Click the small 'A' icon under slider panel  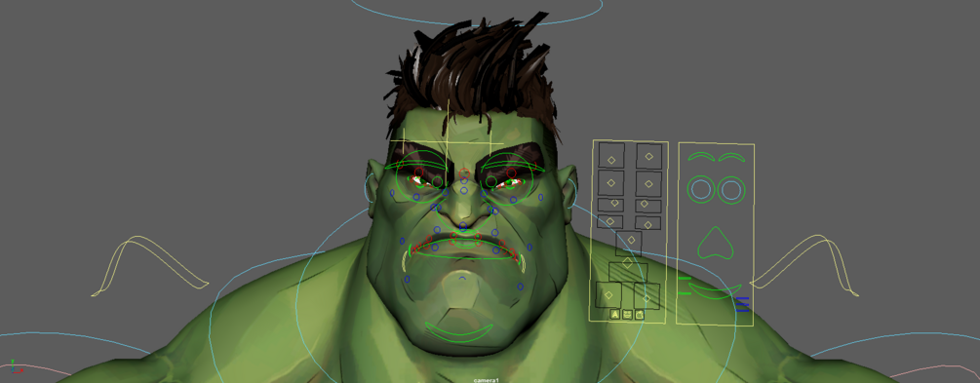pos(615,315)
